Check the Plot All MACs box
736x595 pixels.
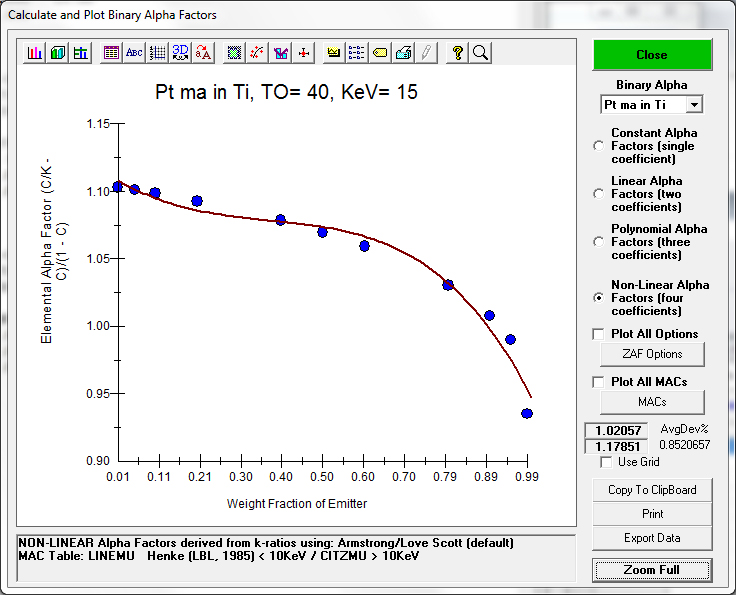click(x=599, y=382)
